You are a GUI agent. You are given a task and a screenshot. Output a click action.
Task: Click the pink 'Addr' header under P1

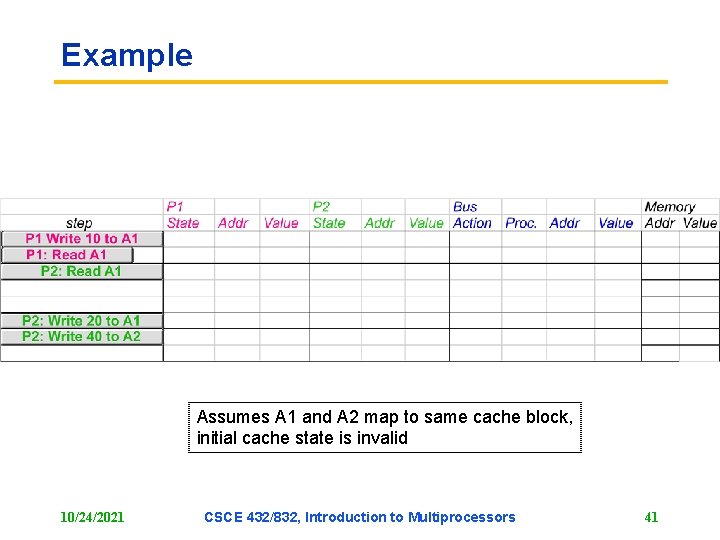tap(233, 223)
